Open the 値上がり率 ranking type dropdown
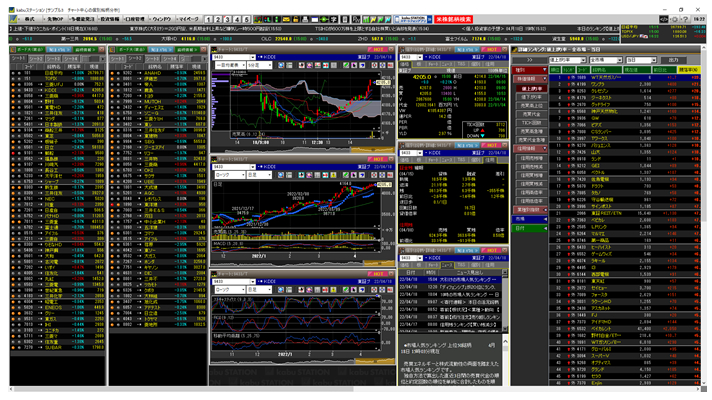Viewport: 712px width, 400px height. click(568, 60)
